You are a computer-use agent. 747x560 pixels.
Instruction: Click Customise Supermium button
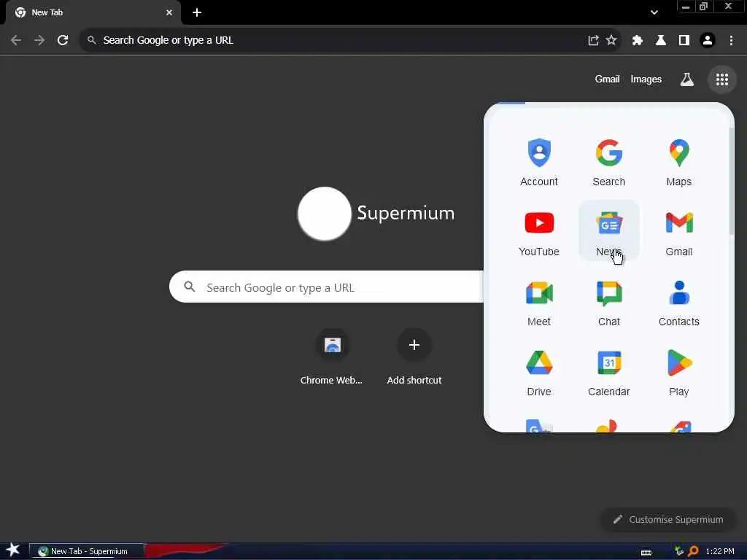(668, 519)
